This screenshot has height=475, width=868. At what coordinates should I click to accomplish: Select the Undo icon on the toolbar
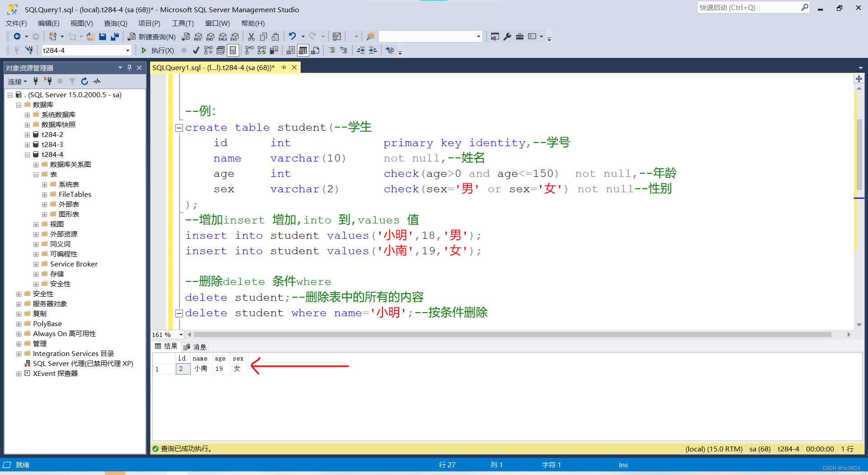coord(293,37)
